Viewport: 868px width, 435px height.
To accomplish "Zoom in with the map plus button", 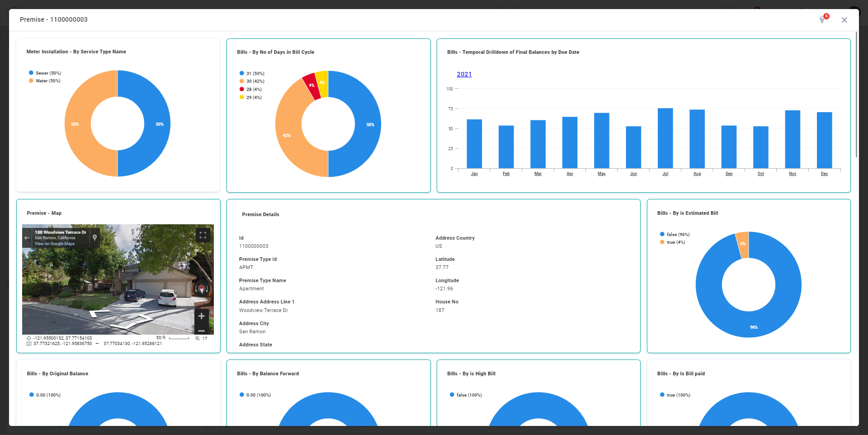I will point(202,316).
